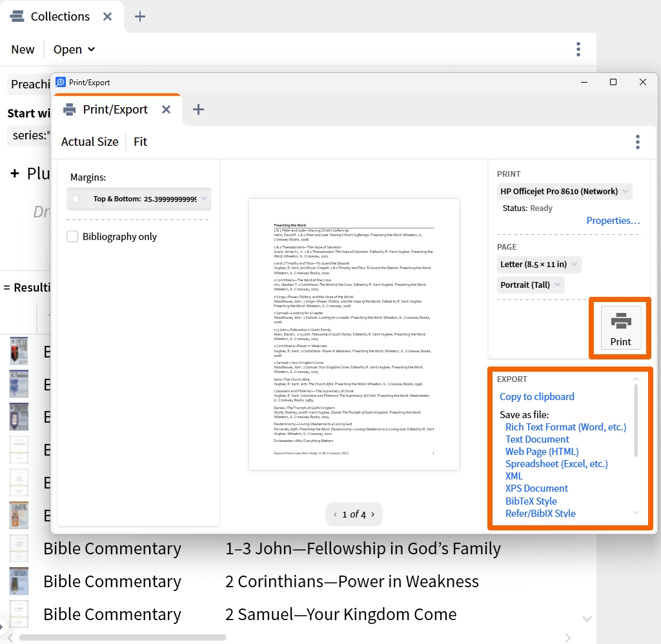Click Bible Commentary type for 2 Samuel
Screen dimensions: 661x644
coord(112,614)
